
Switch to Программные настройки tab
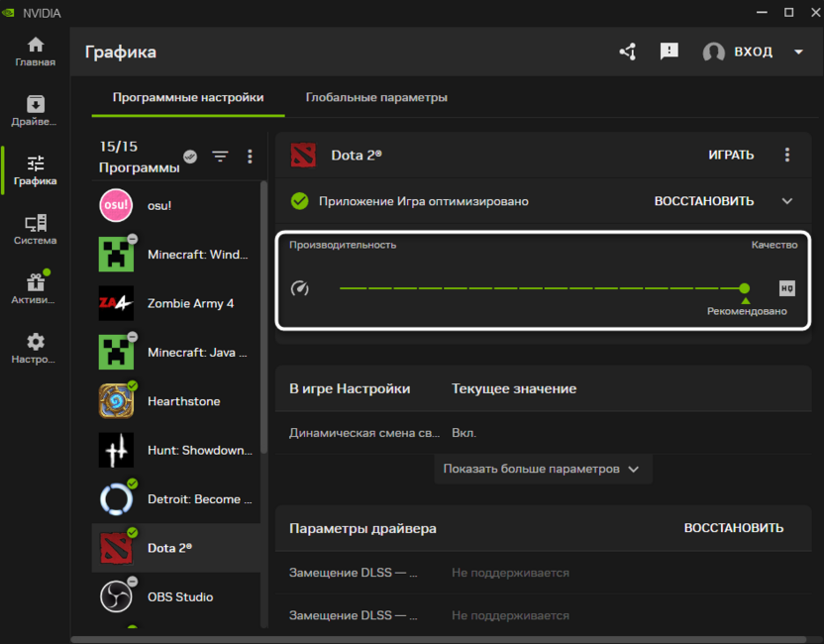pos(188,98)
